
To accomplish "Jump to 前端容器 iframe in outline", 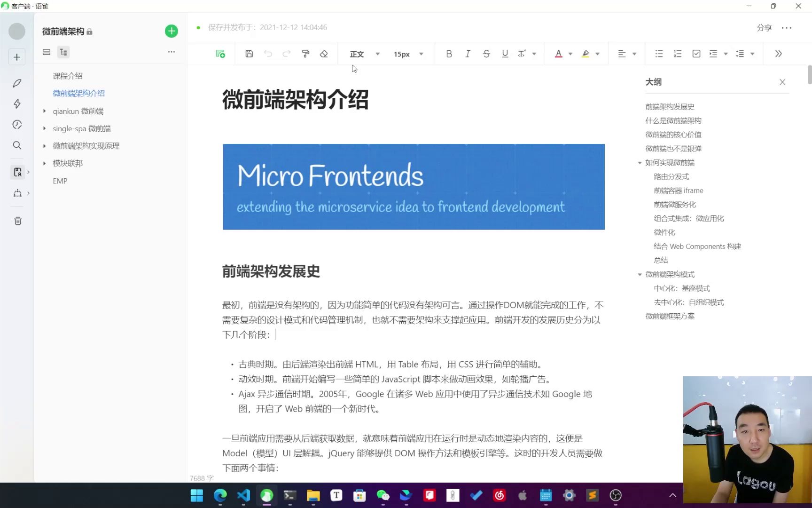I will click(678, 190).
